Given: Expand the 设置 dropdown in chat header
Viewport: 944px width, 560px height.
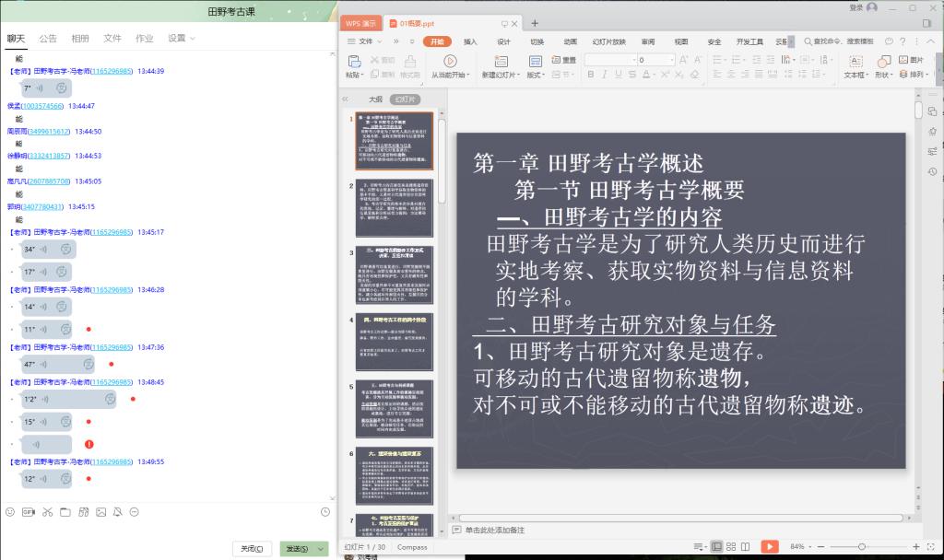Looking at the screenshot, I should click(182, 38).
